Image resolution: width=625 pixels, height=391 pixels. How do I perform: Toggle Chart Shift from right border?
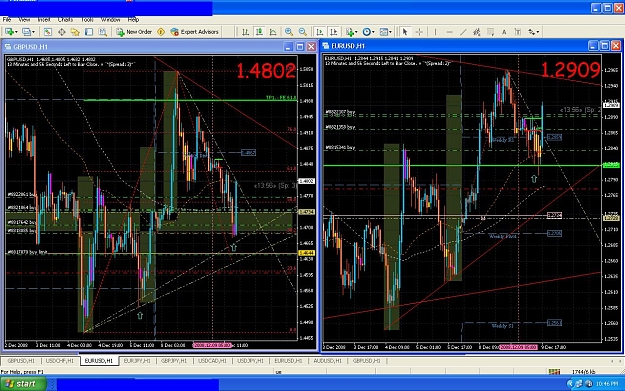click(x=334, y=32)
